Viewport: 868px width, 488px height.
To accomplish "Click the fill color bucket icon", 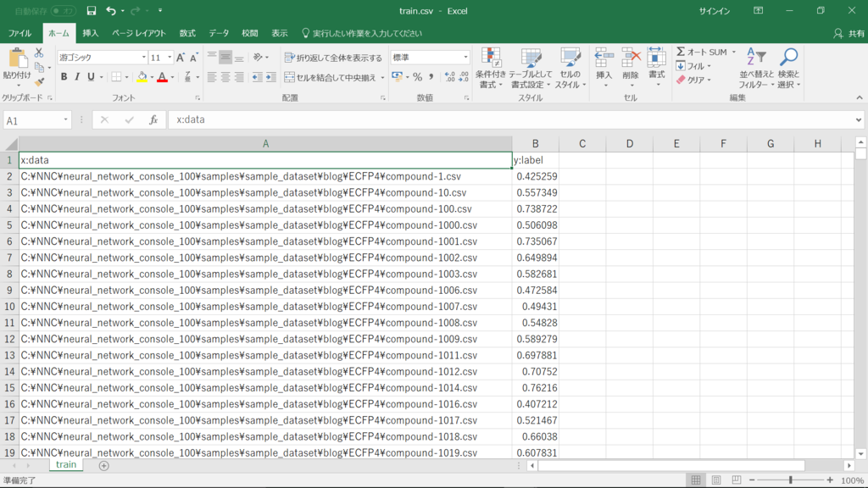I will (142, 77).
